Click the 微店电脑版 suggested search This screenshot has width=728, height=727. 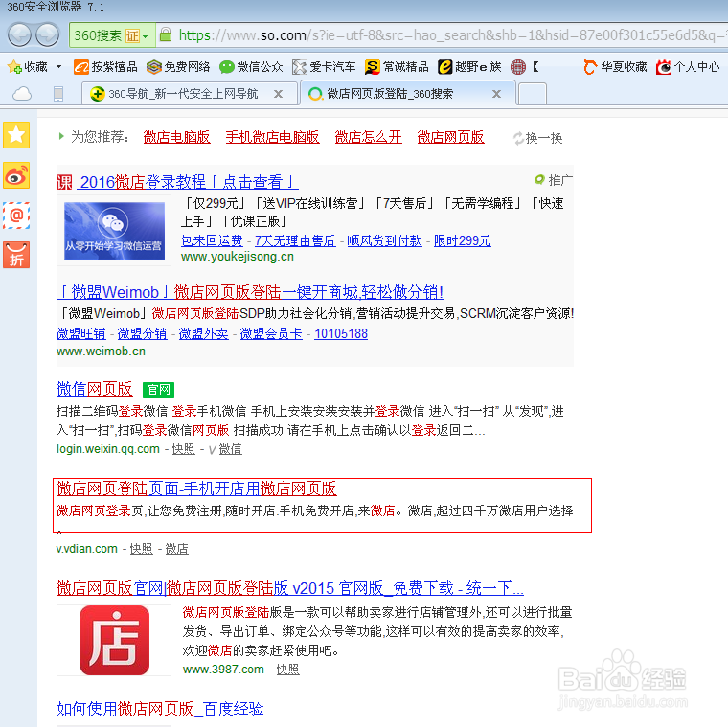177,137
